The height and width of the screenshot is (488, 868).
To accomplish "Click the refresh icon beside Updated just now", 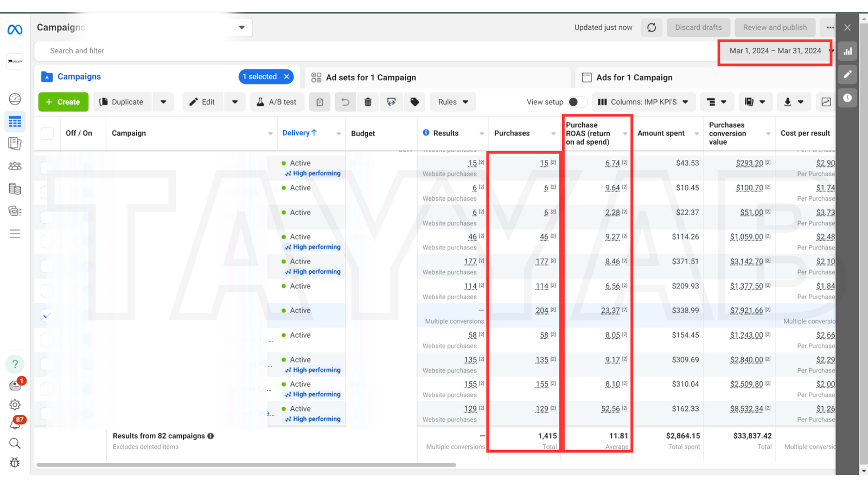I will tap(652, 28).
